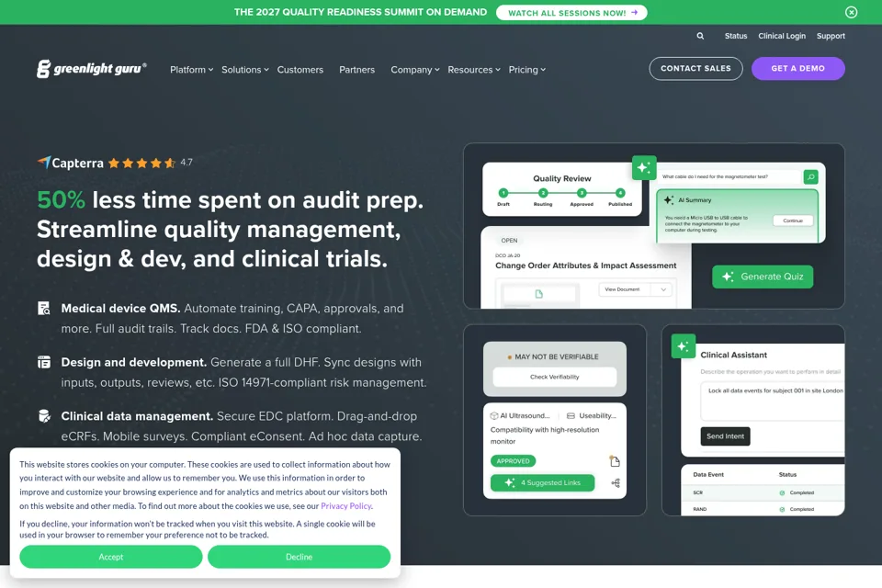Click the Get a Demo button
This screenshot has width=882, height=588.
pyautogui.click(x=797, y=69)
